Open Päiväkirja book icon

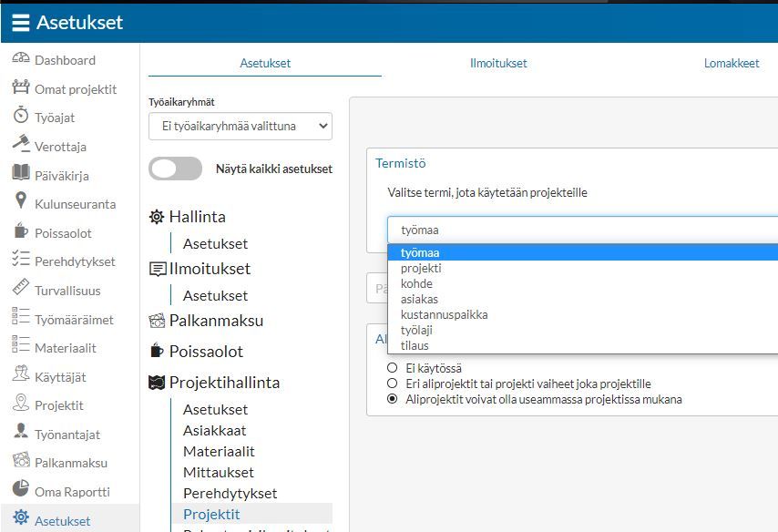(x=21, y=175)
